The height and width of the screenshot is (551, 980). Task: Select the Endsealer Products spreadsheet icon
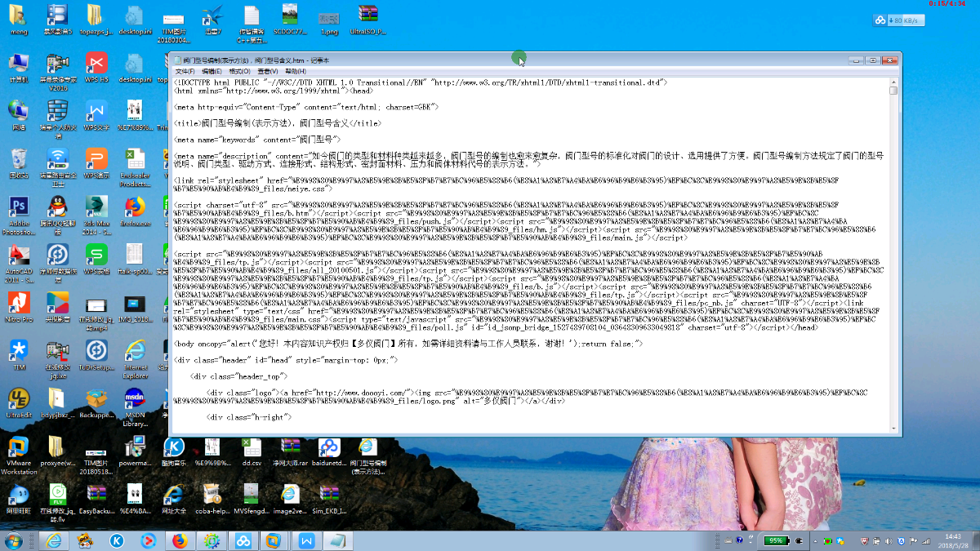pyautogui.click(x=135, y=167)
